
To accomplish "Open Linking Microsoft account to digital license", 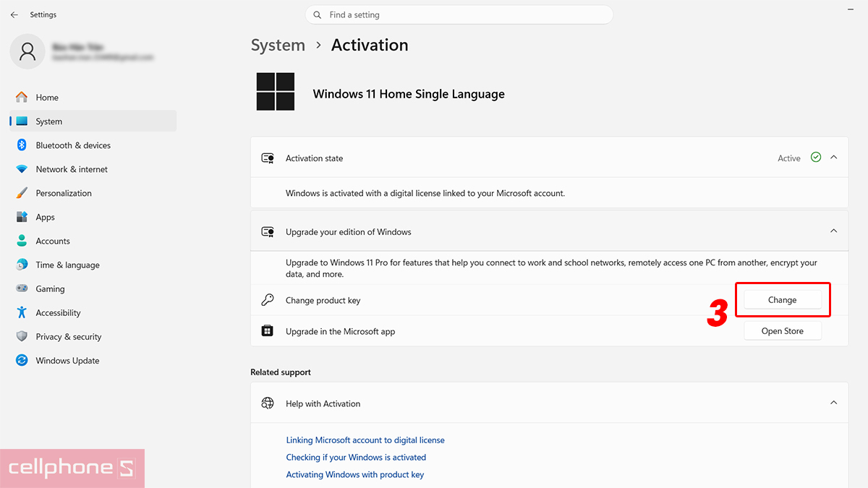I will [365, 440].
